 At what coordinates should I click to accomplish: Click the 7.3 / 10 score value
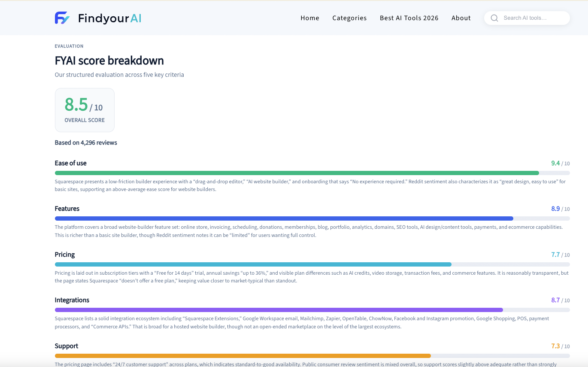coord(561,346)
